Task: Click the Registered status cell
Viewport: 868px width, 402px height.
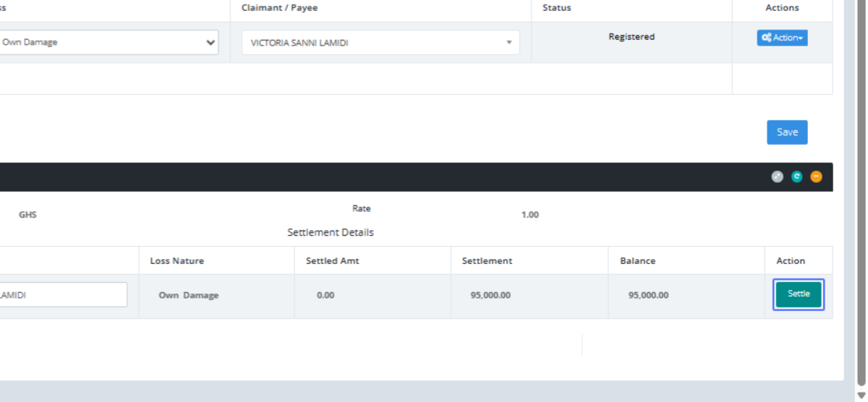Action: tap(631, 37)
